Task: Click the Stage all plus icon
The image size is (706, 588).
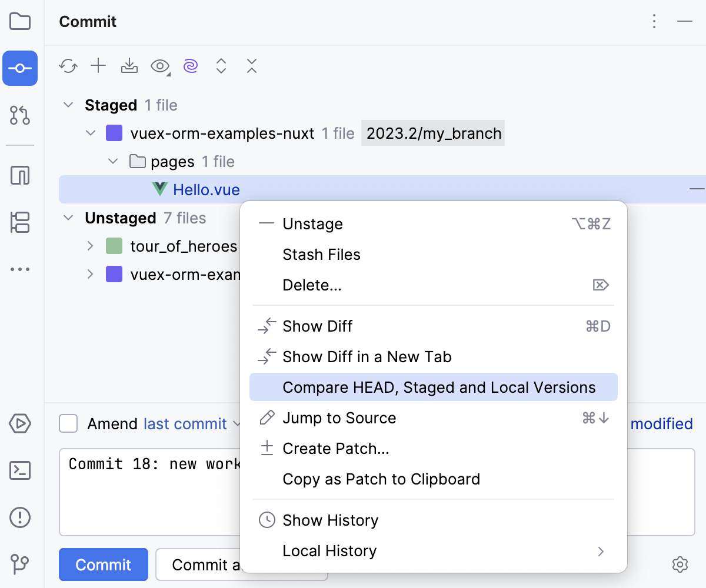Action: coord(98,66)
